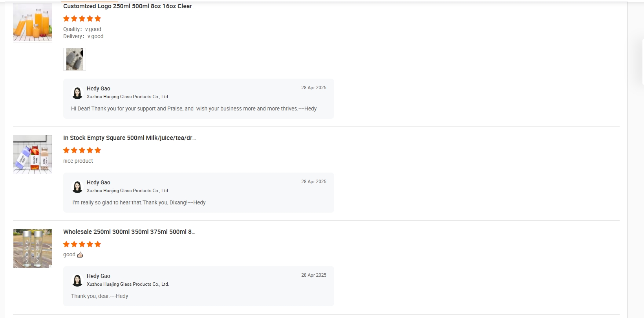
Task: Open the square milk bottle product thumbnail
Action: pyautogui.click(x=33, y=154)
